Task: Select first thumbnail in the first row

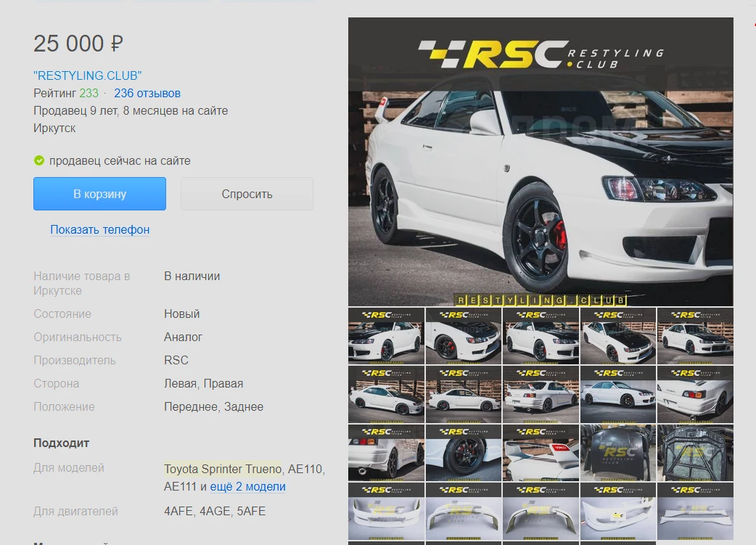Action: 386,336
